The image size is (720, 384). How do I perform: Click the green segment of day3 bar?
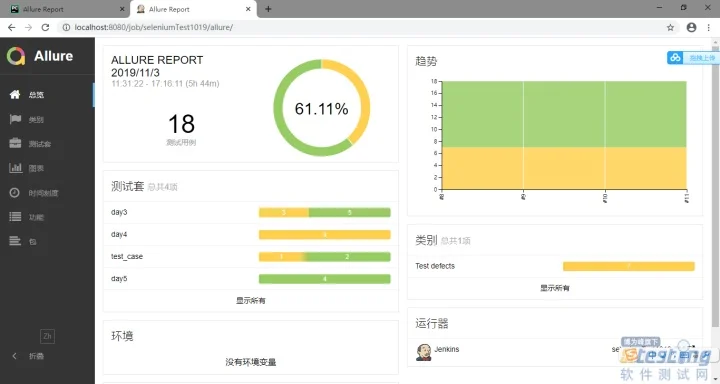[x=349, y=212]
